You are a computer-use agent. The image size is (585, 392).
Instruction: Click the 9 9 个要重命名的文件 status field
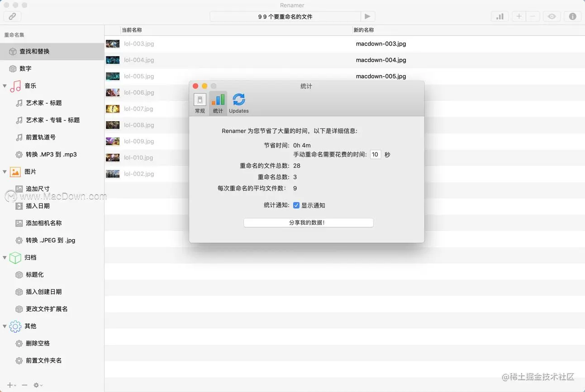tap(285, 16)
